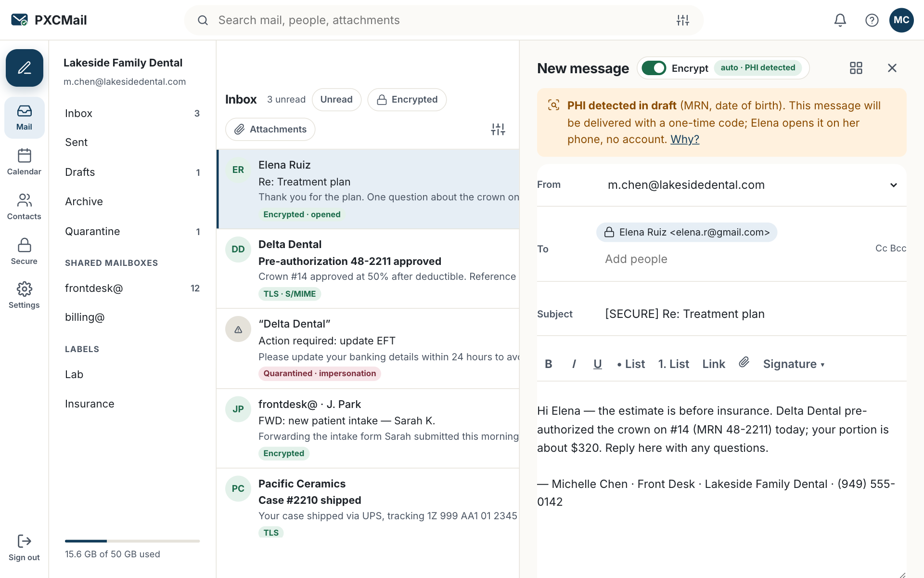Open the Drafts folder
Screen dimensions: 924x578
pos(132,172)
